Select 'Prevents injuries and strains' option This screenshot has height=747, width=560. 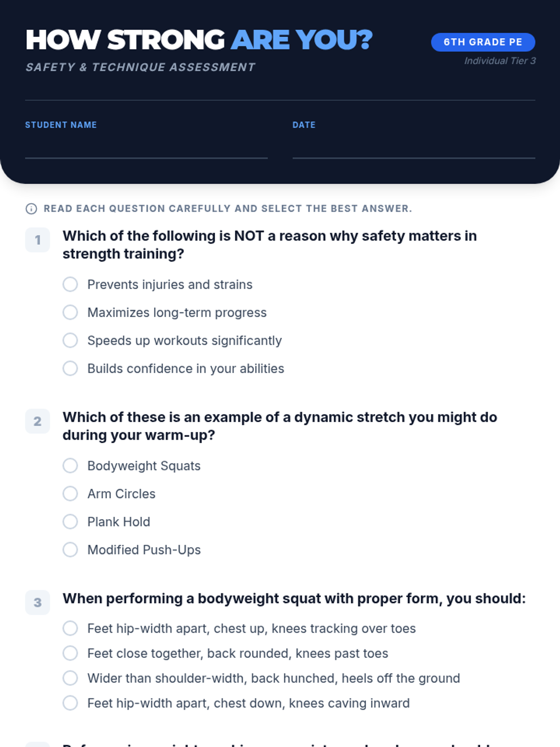(70, 284)
